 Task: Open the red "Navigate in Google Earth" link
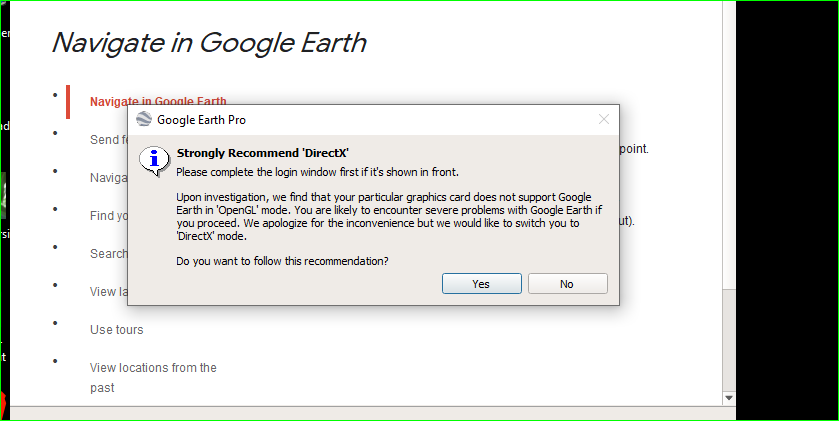pos(158,101)
